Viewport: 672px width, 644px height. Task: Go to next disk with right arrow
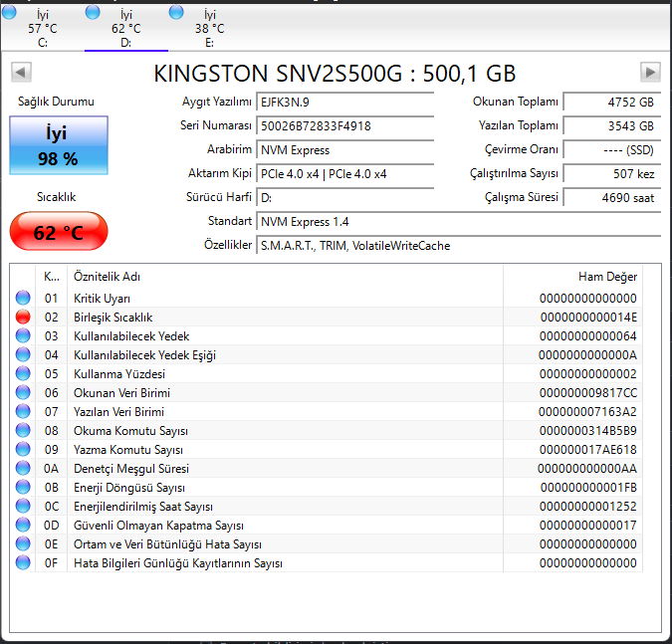pos(650,72)
